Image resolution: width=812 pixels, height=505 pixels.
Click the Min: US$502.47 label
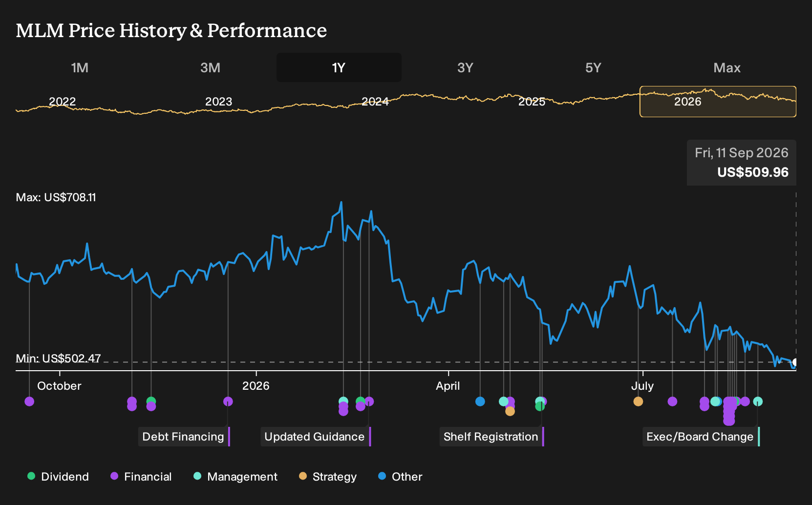click(58, 358)
